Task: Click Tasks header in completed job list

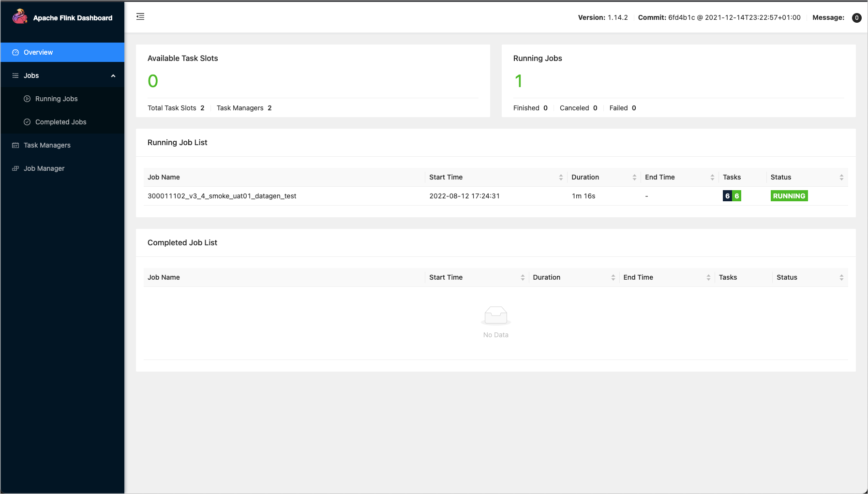Action: 728,277
